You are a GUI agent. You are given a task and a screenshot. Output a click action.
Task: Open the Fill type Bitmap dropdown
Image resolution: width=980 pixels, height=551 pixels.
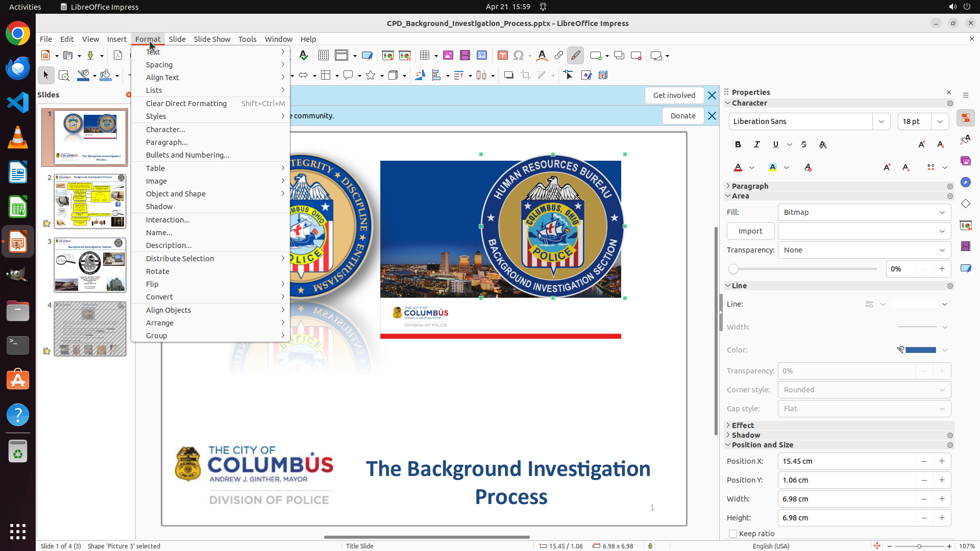864,212
